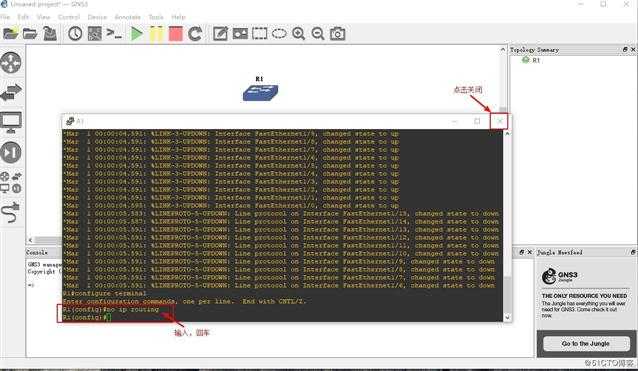Select R1 in Topology Summary

[x=536, y=60]
